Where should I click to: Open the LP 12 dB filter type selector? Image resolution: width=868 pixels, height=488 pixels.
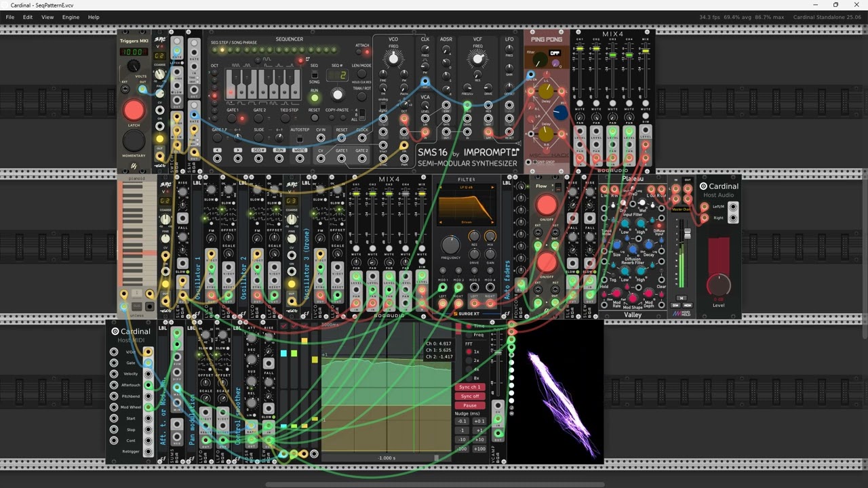pos(467,188)
